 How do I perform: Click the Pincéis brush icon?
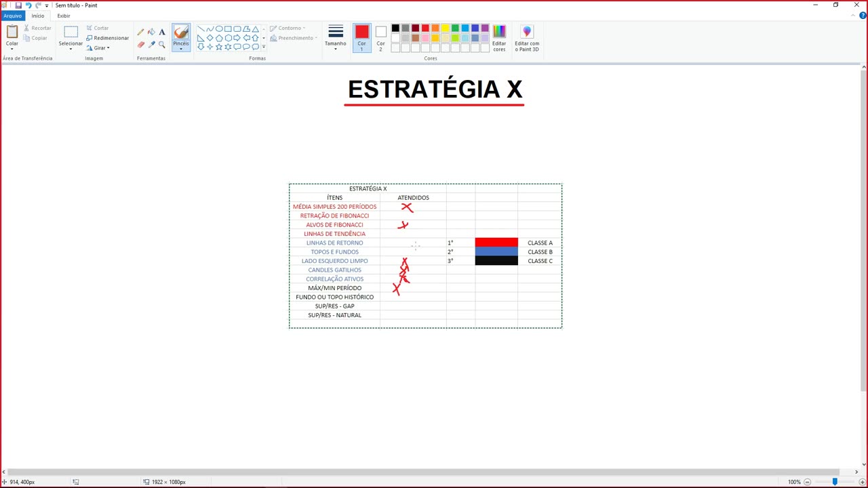pyautogui.click(x=181, y=32)
